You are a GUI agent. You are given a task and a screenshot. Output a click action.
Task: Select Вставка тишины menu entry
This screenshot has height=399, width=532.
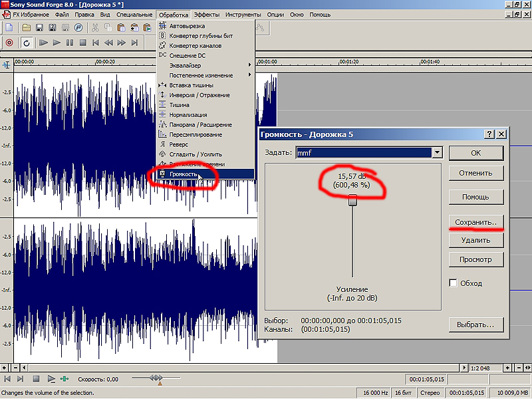[206, 85]
